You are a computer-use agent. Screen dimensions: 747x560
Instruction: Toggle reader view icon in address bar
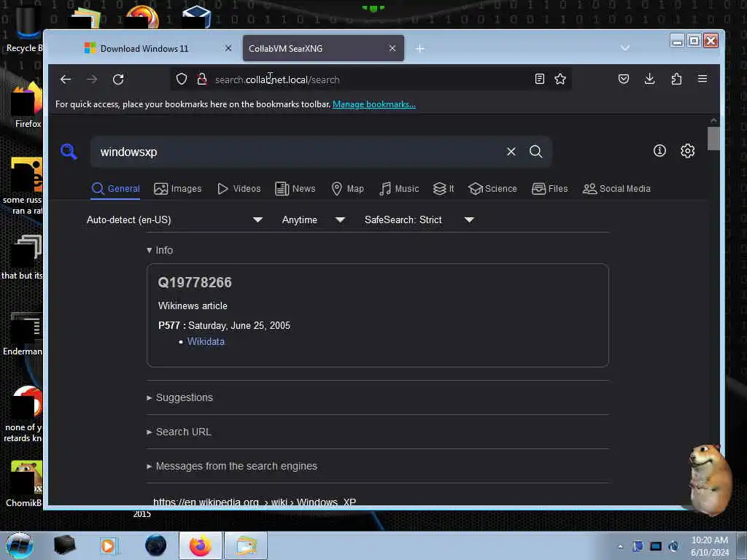(x=539, y=79)
